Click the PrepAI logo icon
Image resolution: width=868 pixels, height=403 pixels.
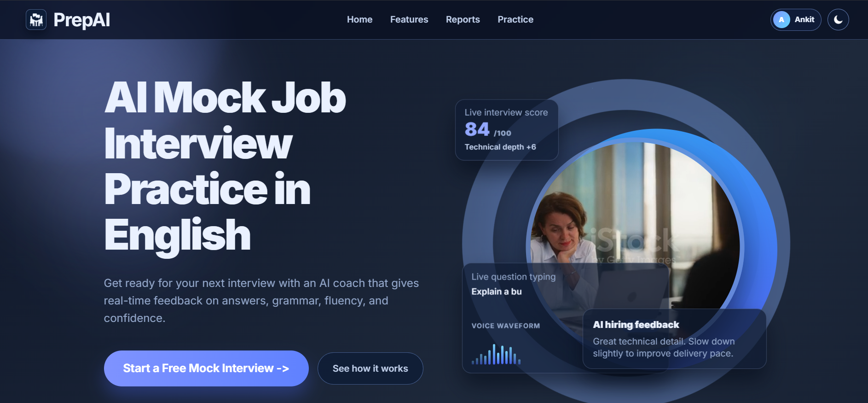pyautogui.click(x=36, y=20)
